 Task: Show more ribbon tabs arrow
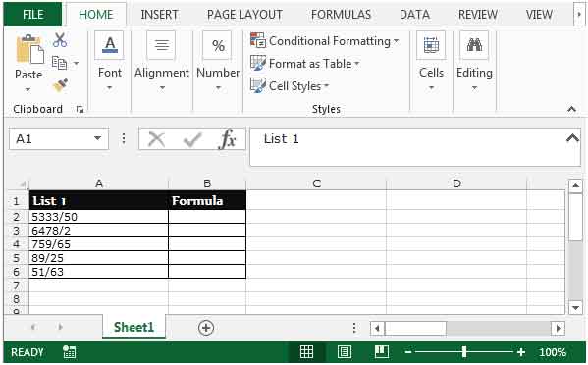pyautogui.click(x=579, y=15)
